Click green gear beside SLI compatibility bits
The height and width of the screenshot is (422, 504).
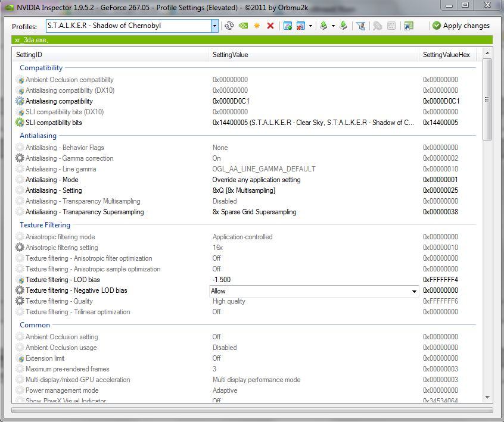(20, 123)
